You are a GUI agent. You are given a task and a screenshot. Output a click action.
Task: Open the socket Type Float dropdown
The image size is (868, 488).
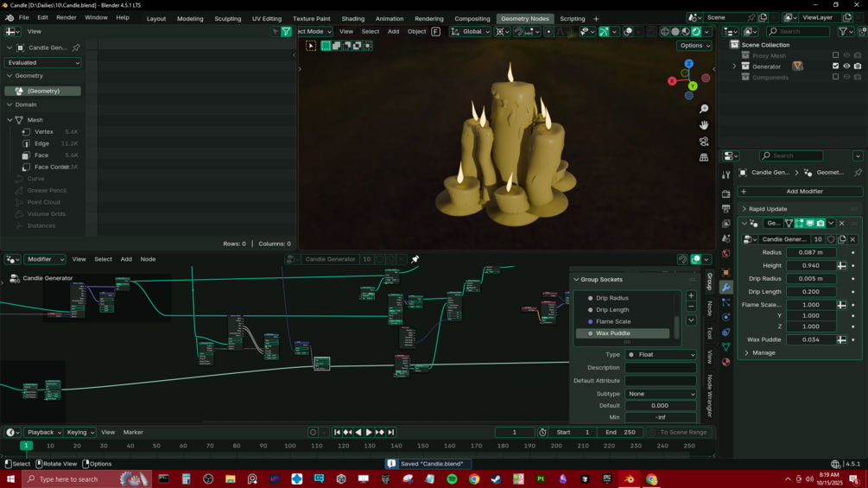pos(661,355)
